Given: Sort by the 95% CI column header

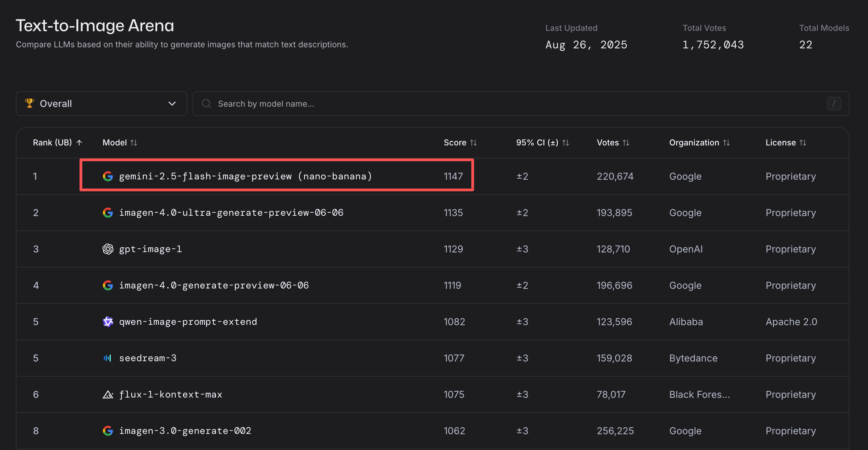Looking at the screenshot, I should [x=543, y=143].
